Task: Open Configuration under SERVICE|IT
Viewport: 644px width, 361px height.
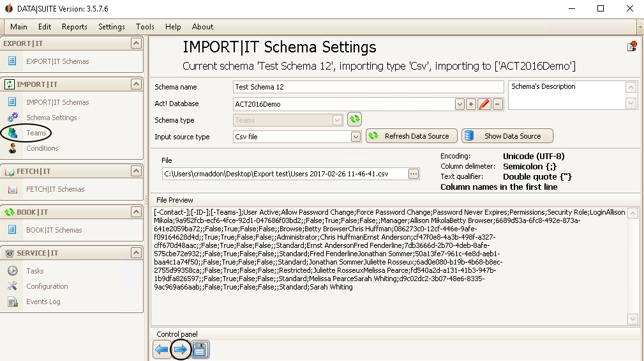Action: coord(47,286)
